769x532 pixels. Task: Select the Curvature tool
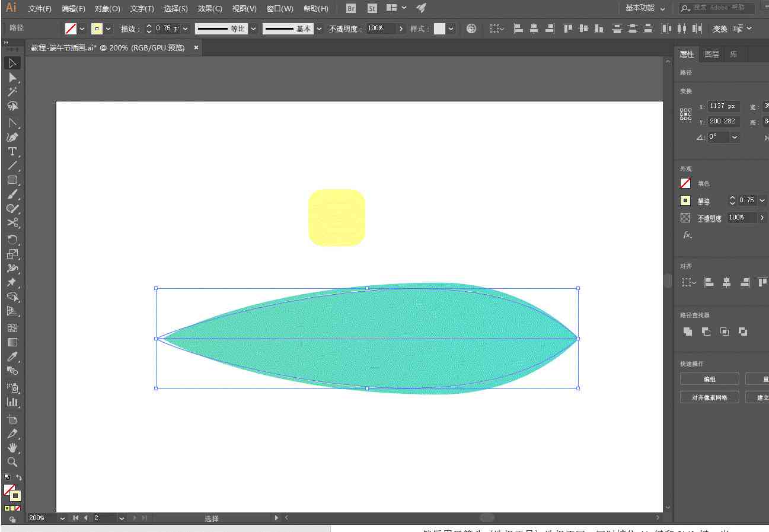pyautogui.click(x=12, y=137)
